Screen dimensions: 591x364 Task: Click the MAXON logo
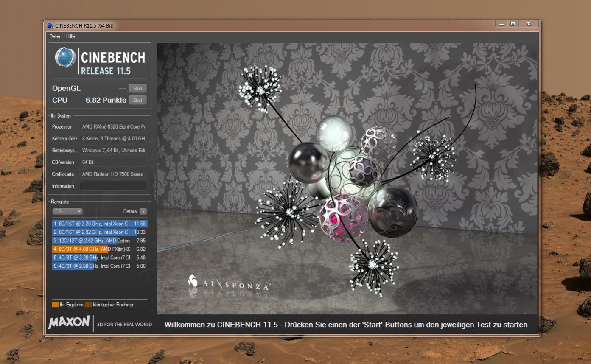[69, 322]
